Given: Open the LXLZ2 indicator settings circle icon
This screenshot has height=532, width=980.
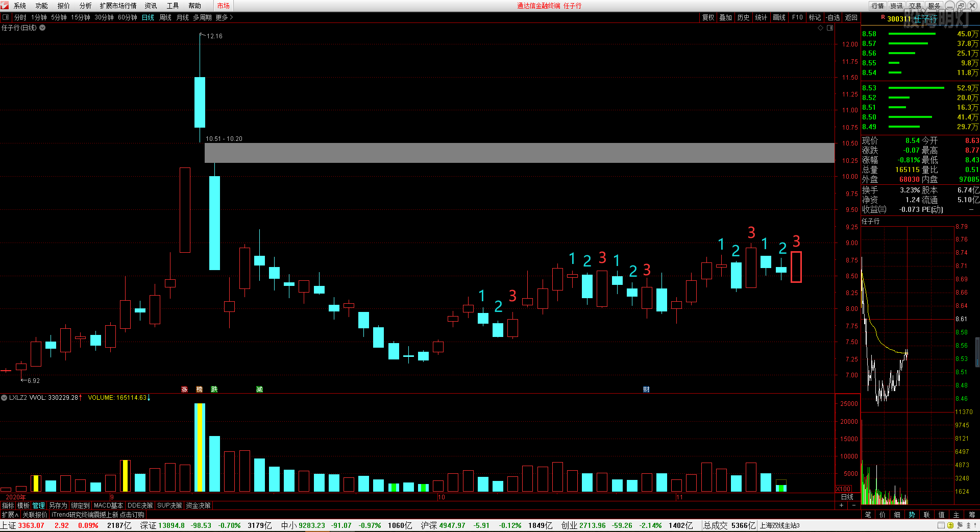Looking at the screenshot, I should coord(4,397).
